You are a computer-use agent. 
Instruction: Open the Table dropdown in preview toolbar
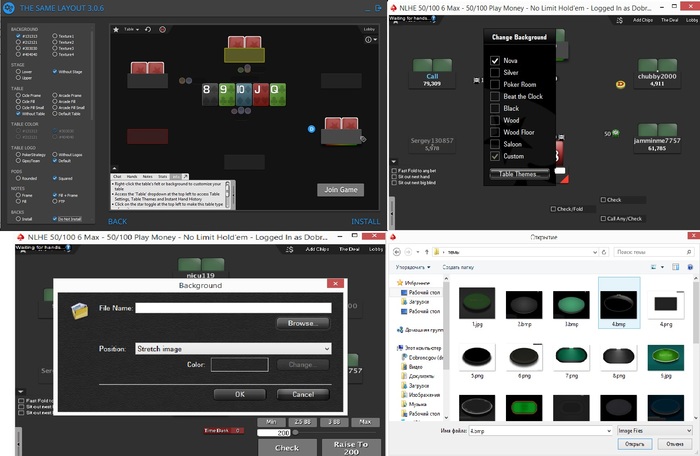tap(131, 29)
